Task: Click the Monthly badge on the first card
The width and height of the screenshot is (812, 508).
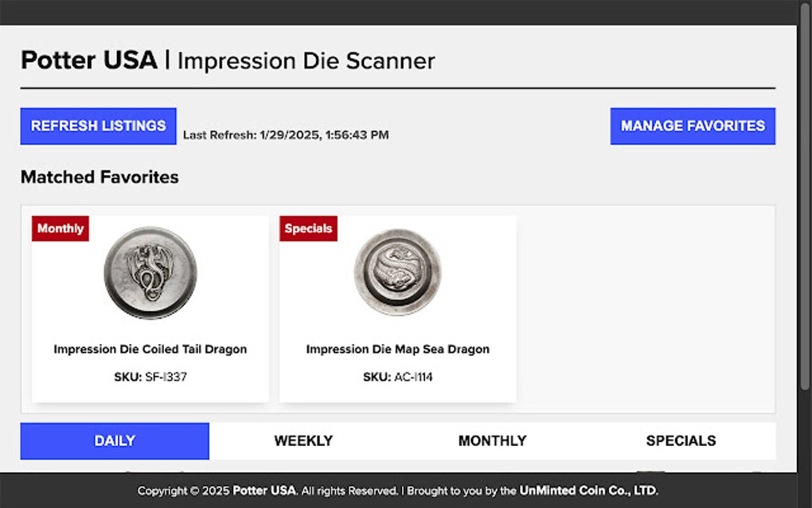Action: click(x=60, y=229)
